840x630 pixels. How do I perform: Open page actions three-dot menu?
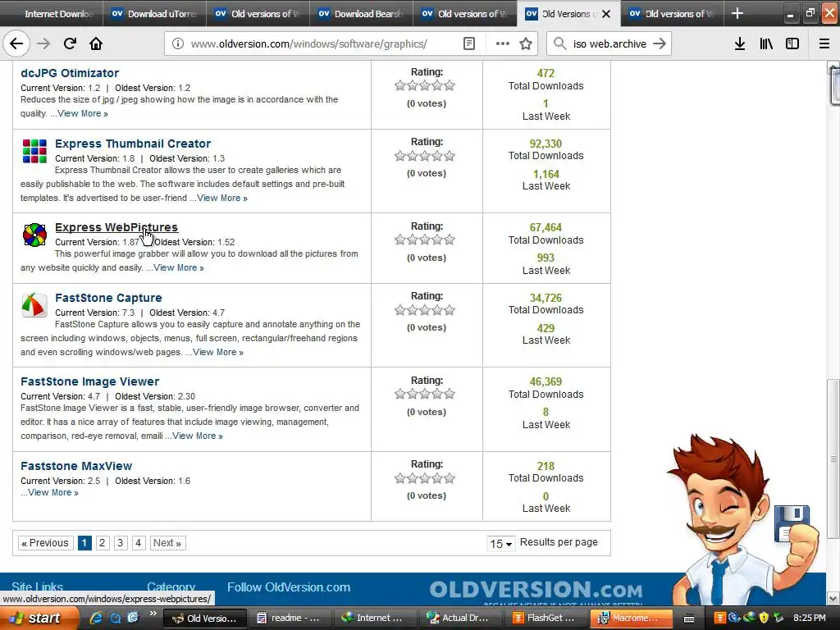coord(503,43)
